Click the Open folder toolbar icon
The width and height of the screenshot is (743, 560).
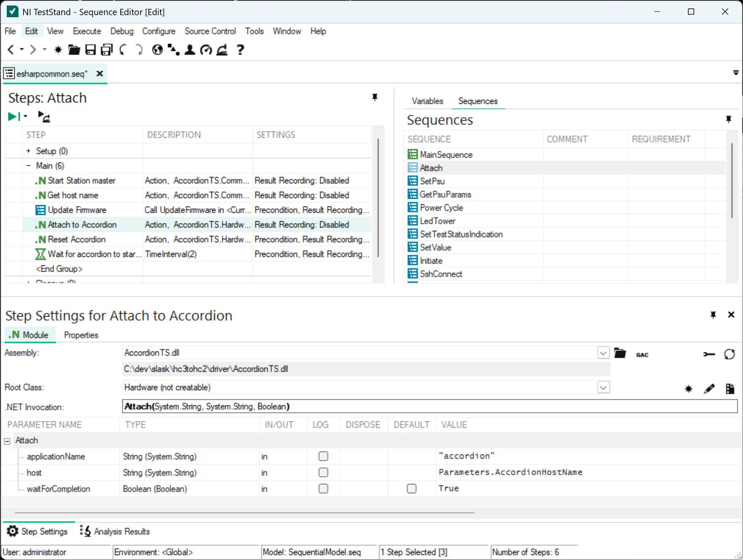click(74, 50)
